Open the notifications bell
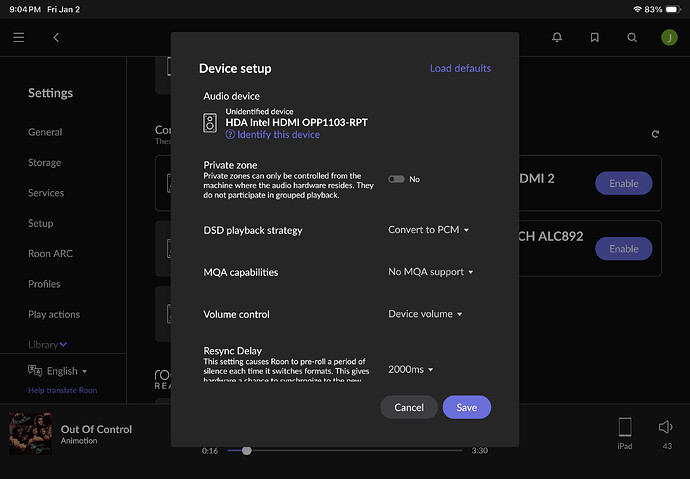Image resolution: width=690 pixels, height=479 pixels. (557, 37)
